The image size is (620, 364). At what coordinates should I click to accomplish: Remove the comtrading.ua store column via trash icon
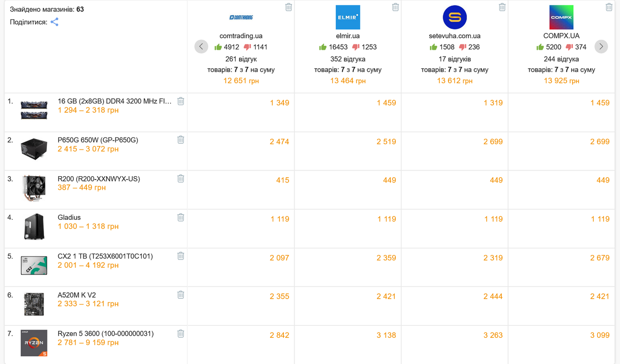pos(289,7)
